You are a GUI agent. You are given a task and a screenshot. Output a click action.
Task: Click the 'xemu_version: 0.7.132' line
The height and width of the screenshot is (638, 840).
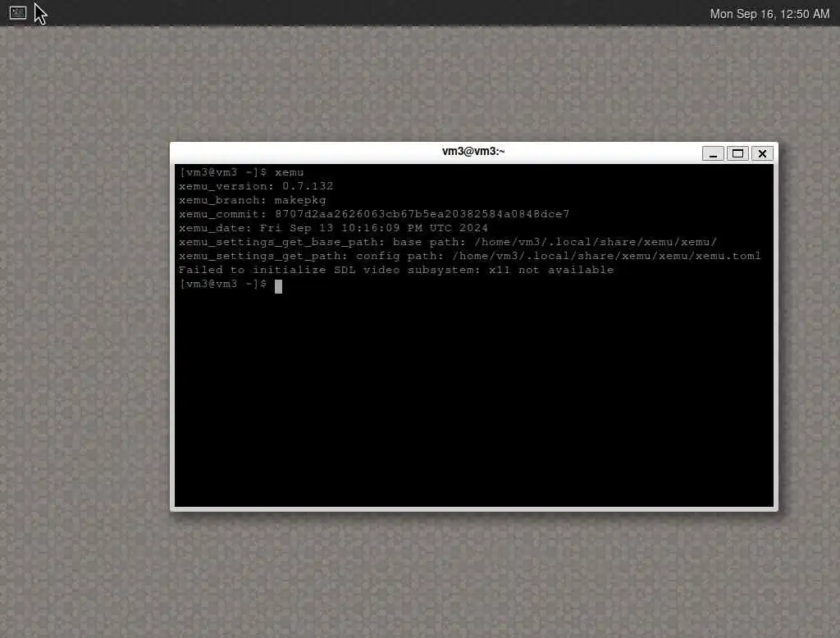point(256,186)
